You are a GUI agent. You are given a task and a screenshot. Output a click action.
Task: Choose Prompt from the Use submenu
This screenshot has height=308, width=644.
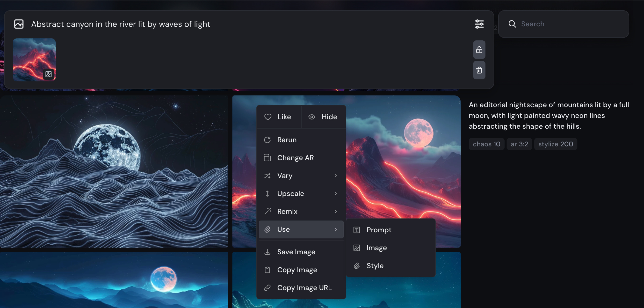click(x=378, y=230)
